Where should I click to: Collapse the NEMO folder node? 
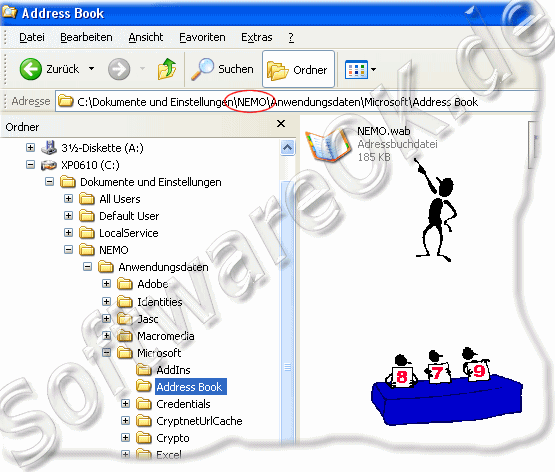(68, 250)
